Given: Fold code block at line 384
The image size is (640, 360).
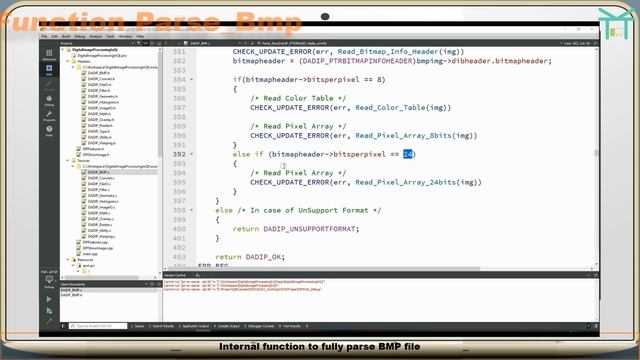Looking at the screenshot, I should tap(191, 80).
